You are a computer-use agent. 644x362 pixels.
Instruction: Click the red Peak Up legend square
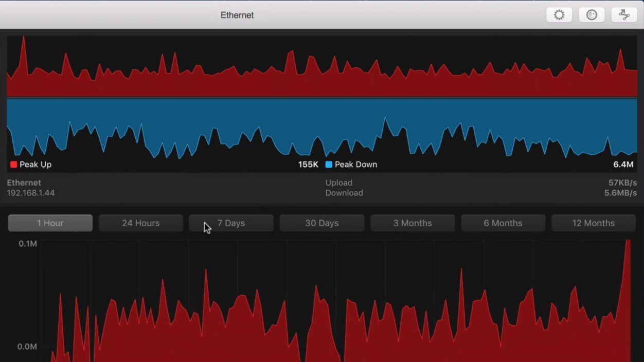click(13, 165)
